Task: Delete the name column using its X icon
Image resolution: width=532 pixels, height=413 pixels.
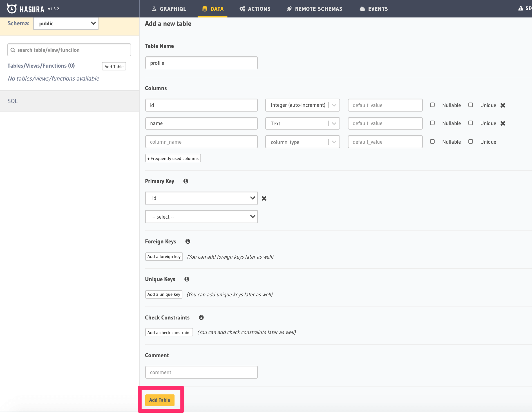Action: (x=502, y=123)
